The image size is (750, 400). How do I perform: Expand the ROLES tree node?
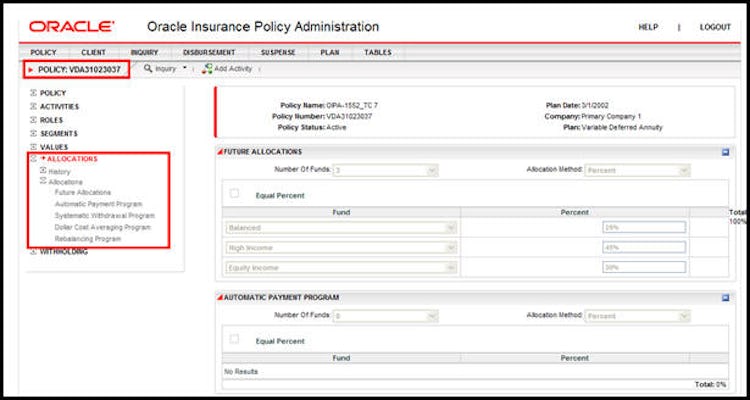[33, 120]
